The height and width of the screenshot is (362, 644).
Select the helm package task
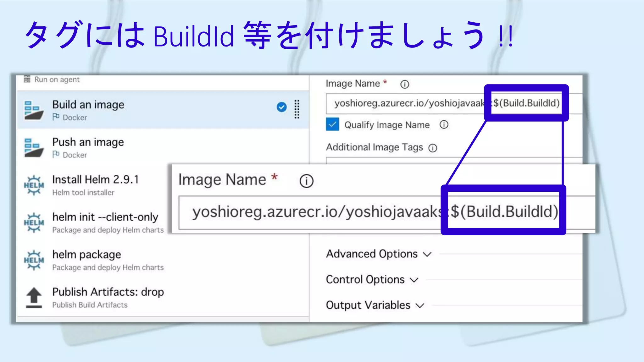pos(163,260)
